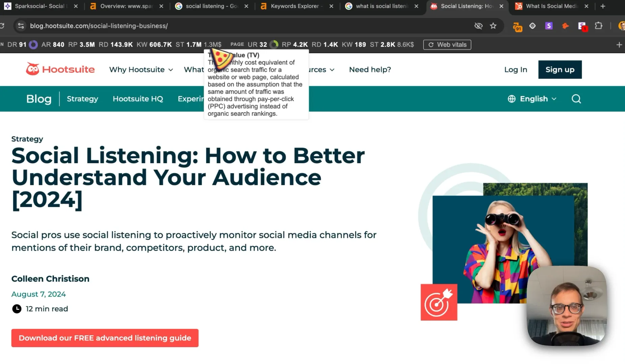The image size is (625, 364).
Task: Click the Web vitals refresh button
Action: (447, 44)
